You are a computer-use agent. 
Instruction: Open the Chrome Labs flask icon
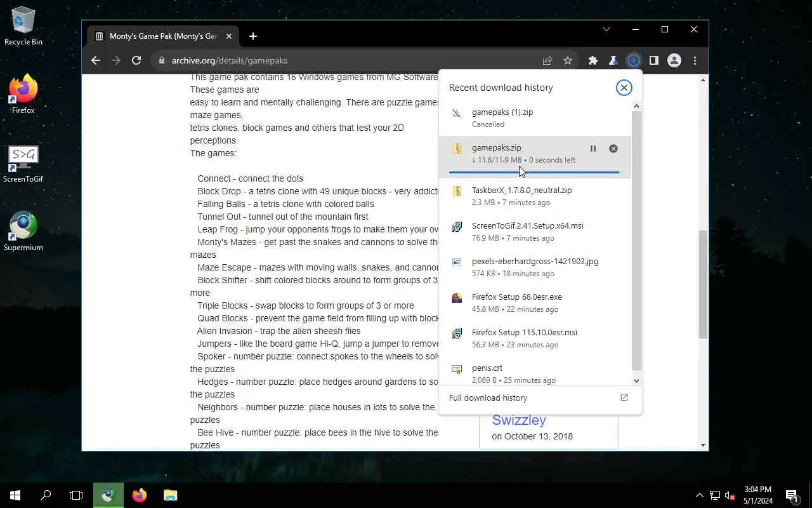click(613, 60)
